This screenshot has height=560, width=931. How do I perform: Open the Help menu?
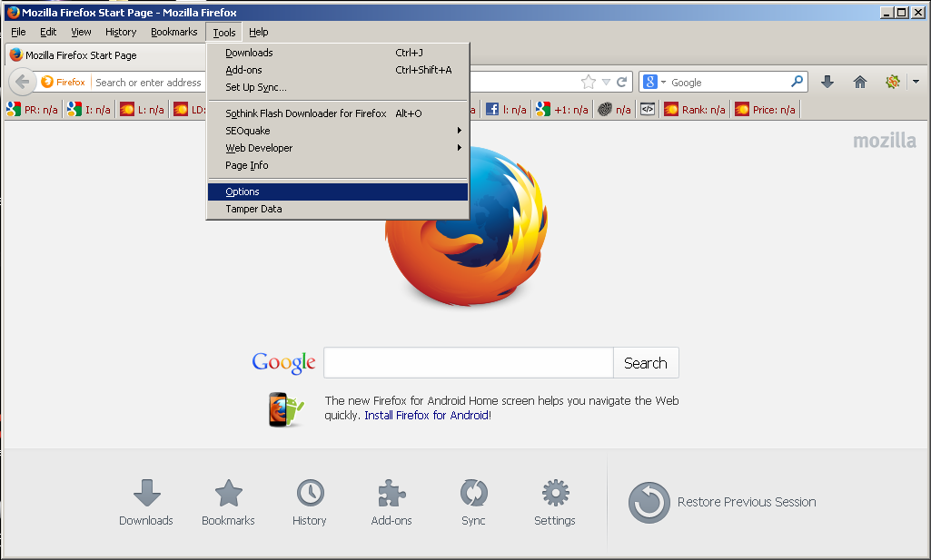[258, 32]
